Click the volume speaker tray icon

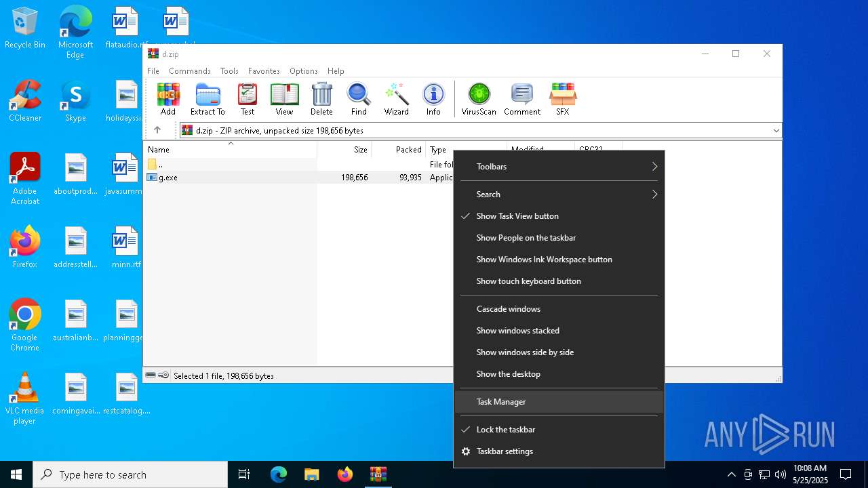click(x=780, y=474)
